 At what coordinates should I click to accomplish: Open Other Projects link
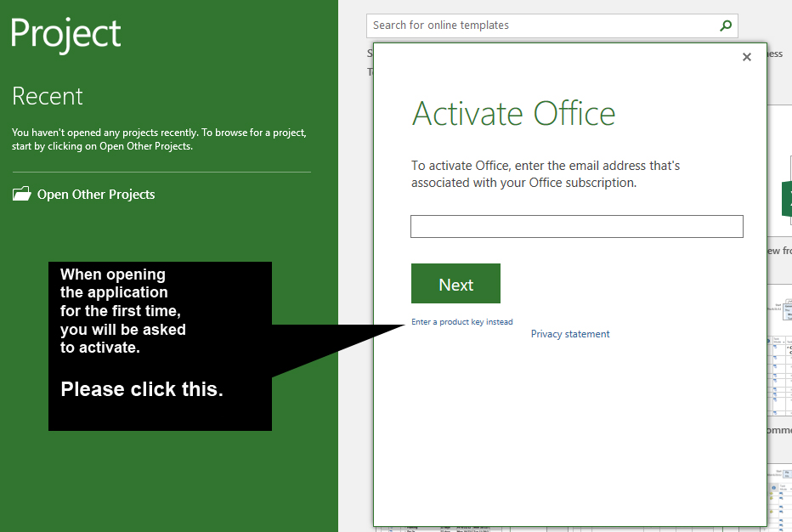(96, 195)
